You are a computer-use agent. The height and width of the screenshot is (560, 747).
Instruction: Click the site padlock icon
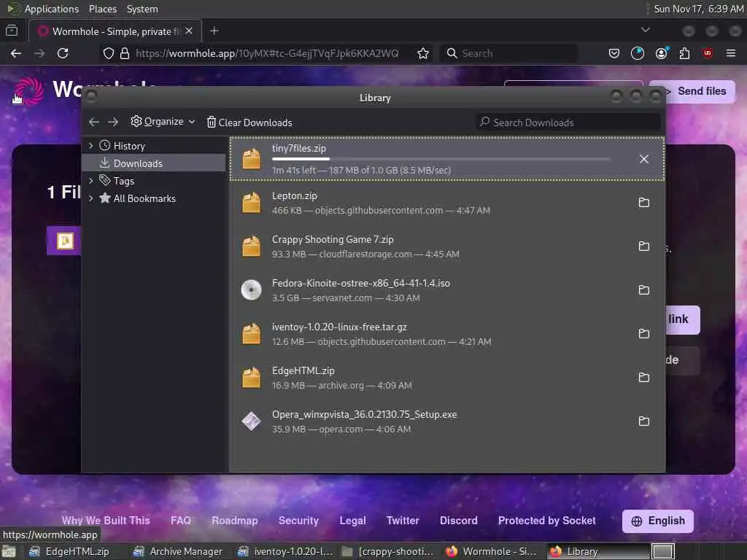coord(125,53)
